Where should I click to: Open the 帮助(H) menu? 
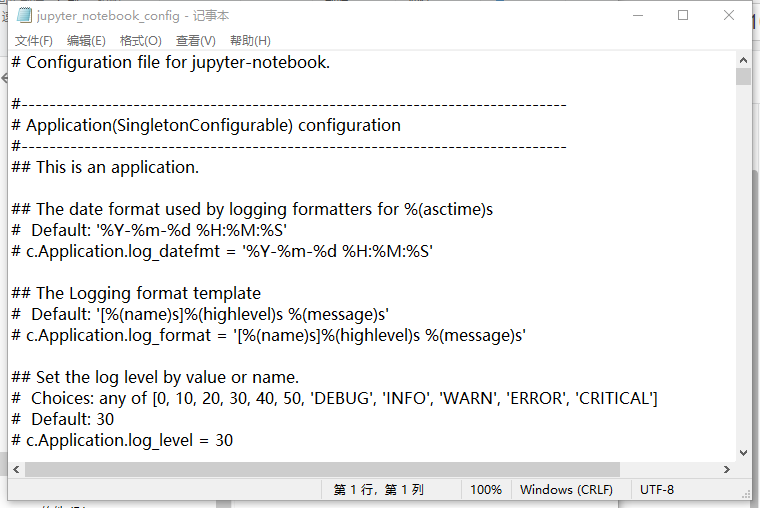(x=250, y=41)
